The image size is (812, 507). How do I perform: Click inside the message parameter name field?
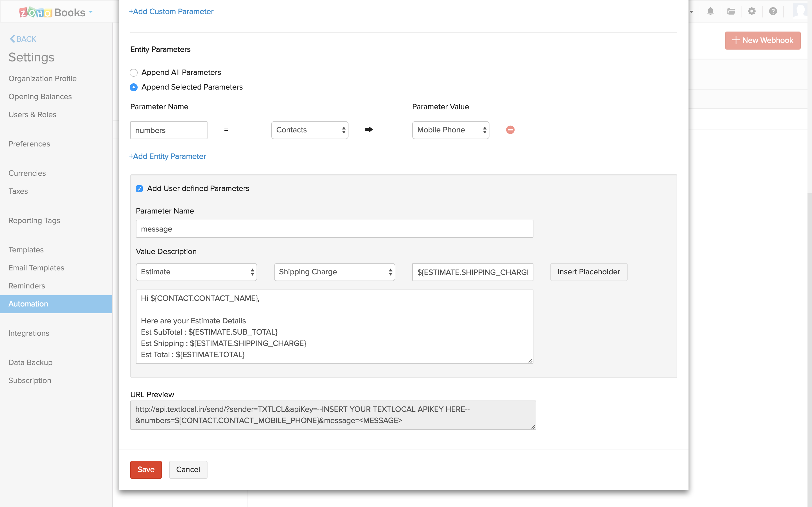[x=334, y=229]
